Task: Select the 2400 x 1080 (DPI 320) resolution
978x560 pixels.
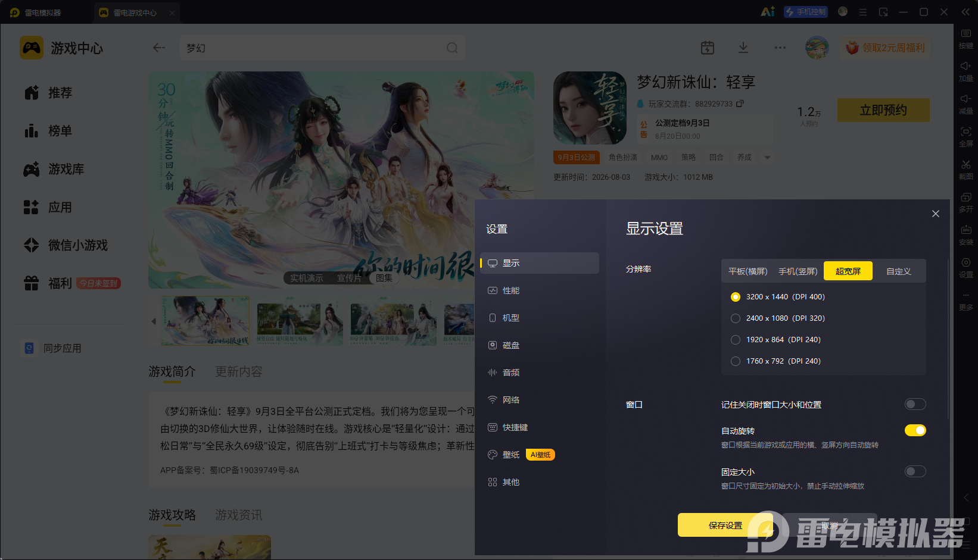Action: [736, 318]
